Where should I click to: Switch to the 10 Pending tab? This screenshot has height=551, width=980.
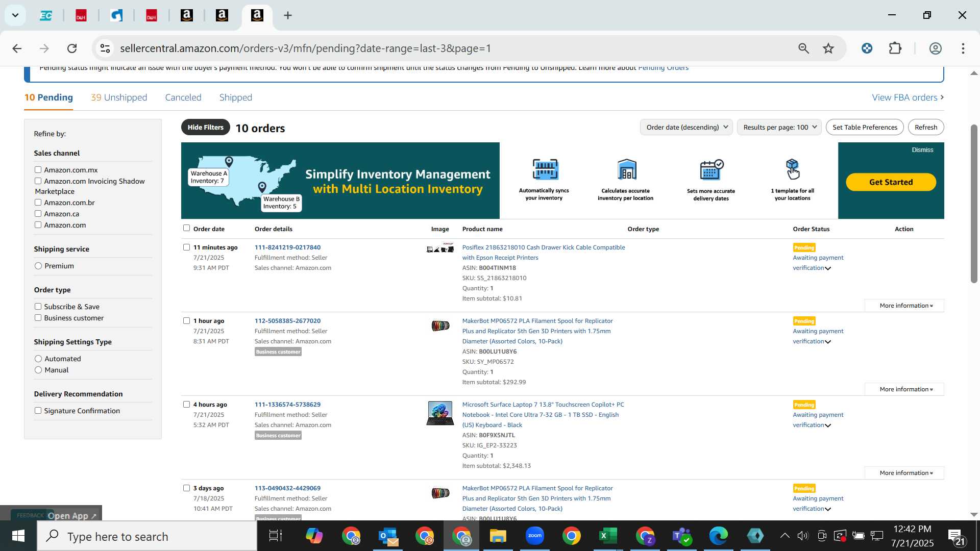48,97
